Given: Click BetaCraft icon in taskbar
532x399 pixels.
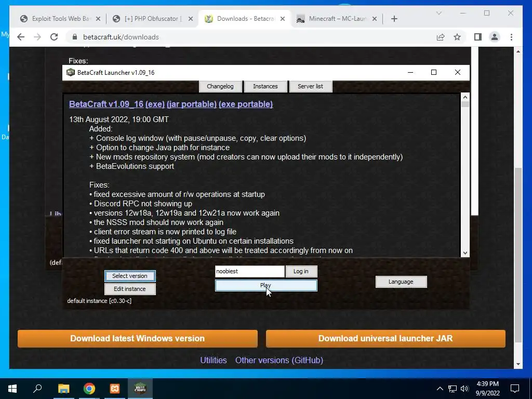Looking at the screenshot, I should (140, 389).
